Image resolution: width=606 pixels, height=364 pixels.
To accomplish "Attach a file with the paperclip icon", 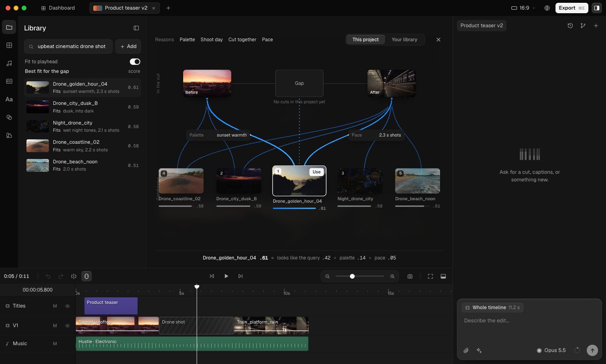I will (x=466, y=350).
